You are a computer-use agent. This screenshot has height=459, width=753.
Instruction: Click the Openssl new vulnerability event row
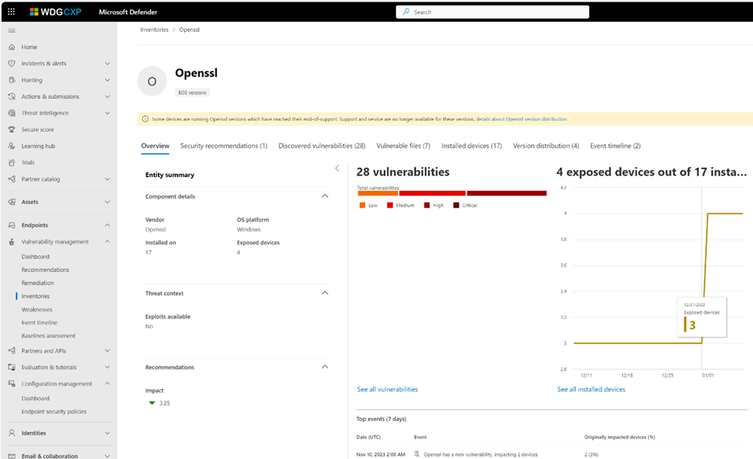(551, 454)
